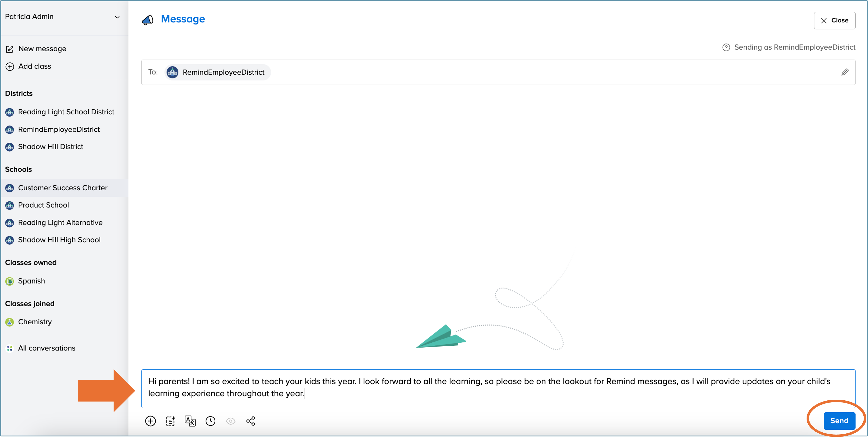Expand the Patricia Admin account dropdown
This screenshot has height=438, width=868.
click(117, 17)
